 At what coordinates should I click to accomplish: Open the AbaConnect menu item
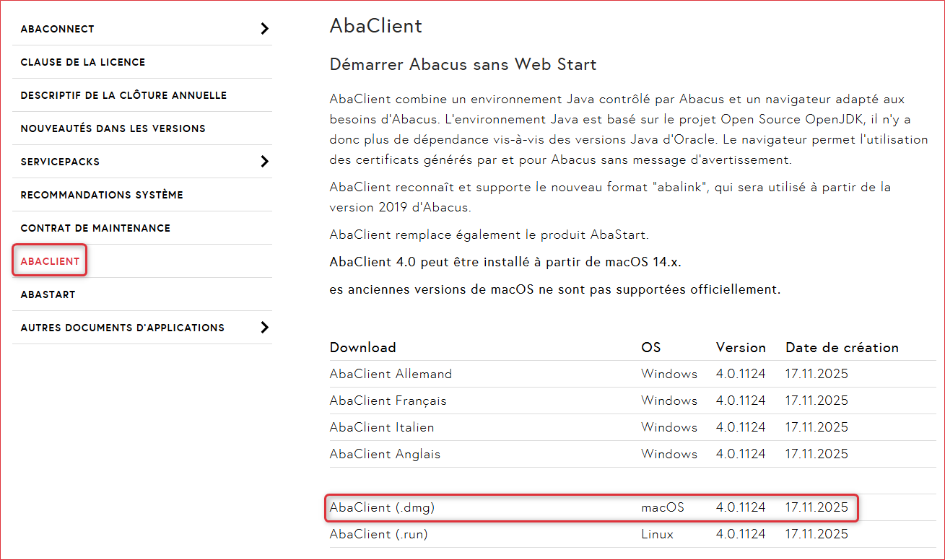click(x=58, y=29)
